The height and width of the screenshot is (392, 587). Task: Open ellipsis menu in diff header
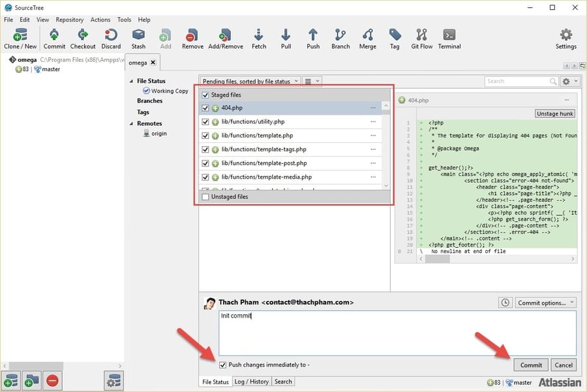[x=567, y=100]
